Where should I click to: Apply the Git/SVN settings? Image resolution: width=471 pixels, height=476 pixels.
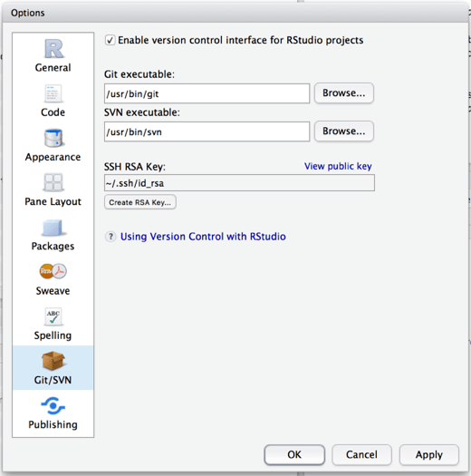coord(428,454)
